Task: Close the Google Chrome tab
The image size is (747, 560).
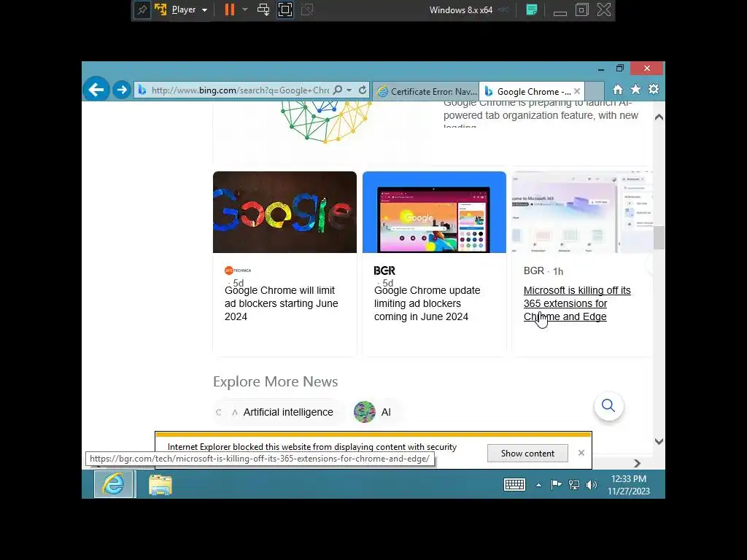Action: coord(577,91)
